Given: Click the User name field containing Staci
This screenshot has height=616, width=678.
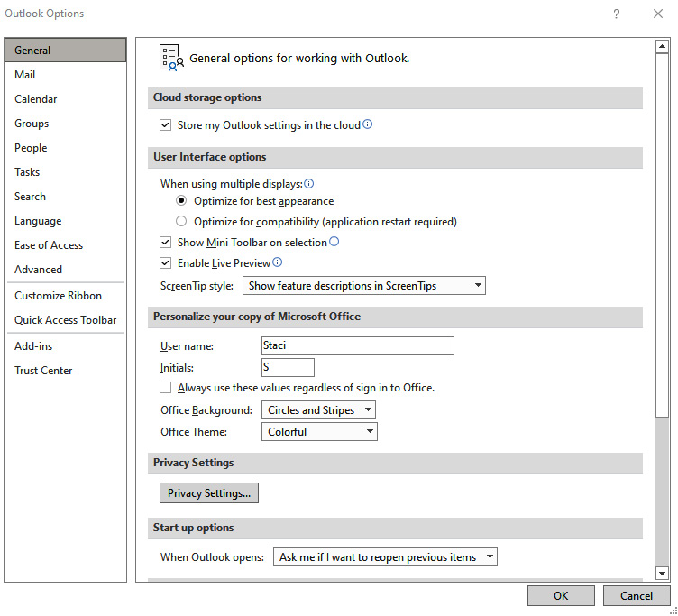Looking at the screenshot, I should [358, 345].
